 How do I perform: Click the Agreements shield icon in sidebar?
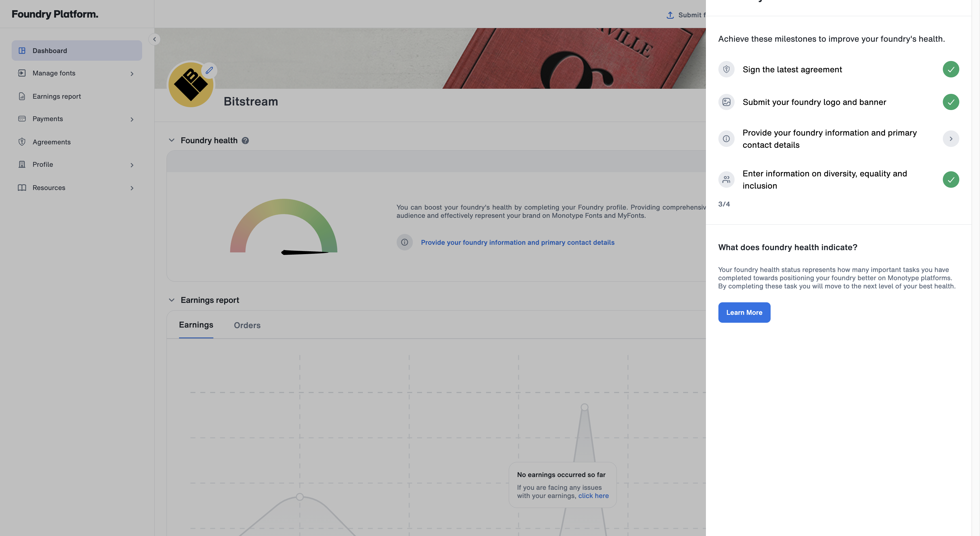(x=22, y=142)
